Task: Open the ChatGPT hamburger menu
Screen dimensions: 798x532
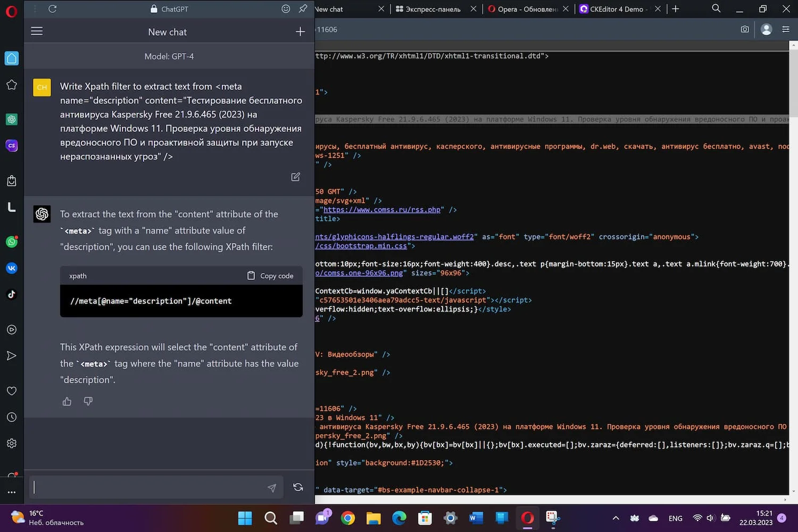Action: [x=37, y=31]
